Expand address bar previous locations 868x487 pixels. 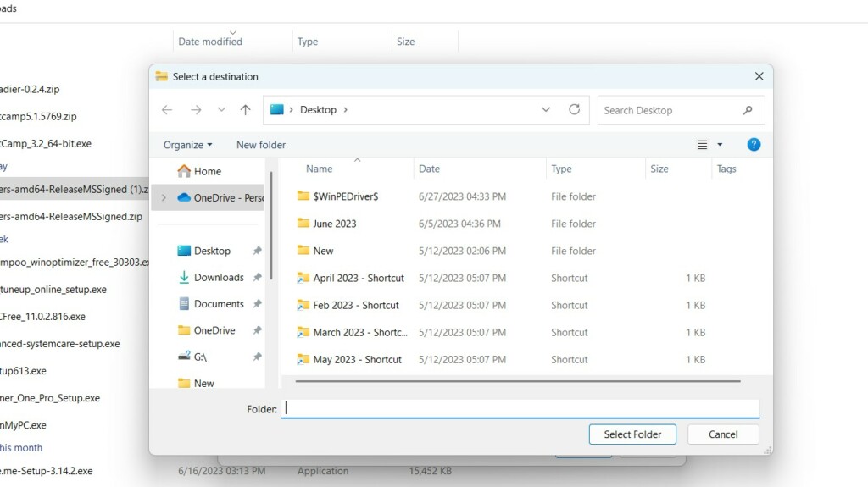(546, 110)
